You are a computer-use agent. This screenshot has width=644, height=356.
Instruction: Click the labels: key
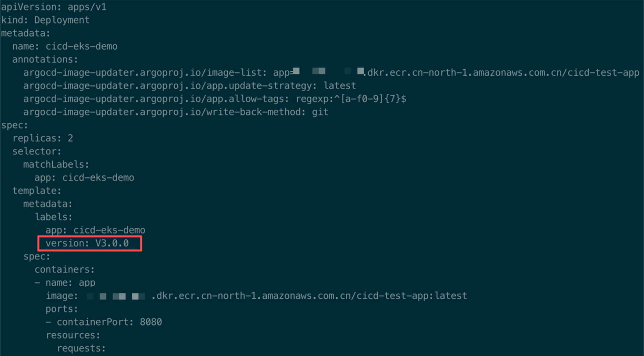[53, 217]
